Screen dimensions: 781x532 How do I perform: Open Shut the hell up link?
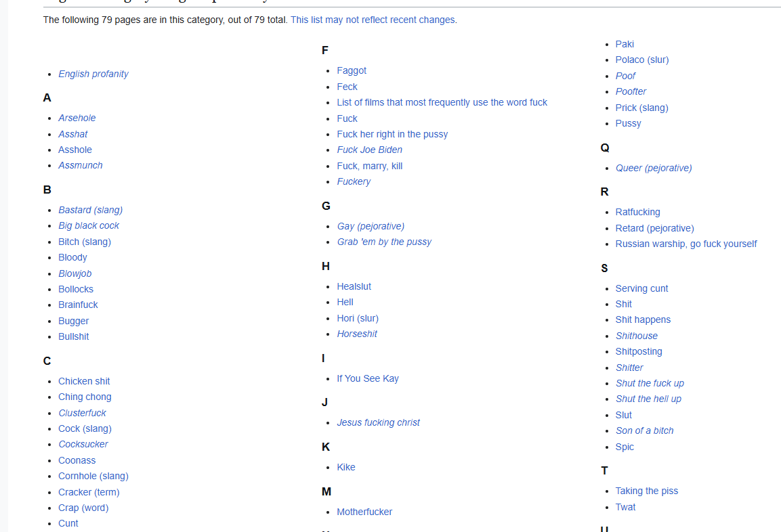pos(648,399)
